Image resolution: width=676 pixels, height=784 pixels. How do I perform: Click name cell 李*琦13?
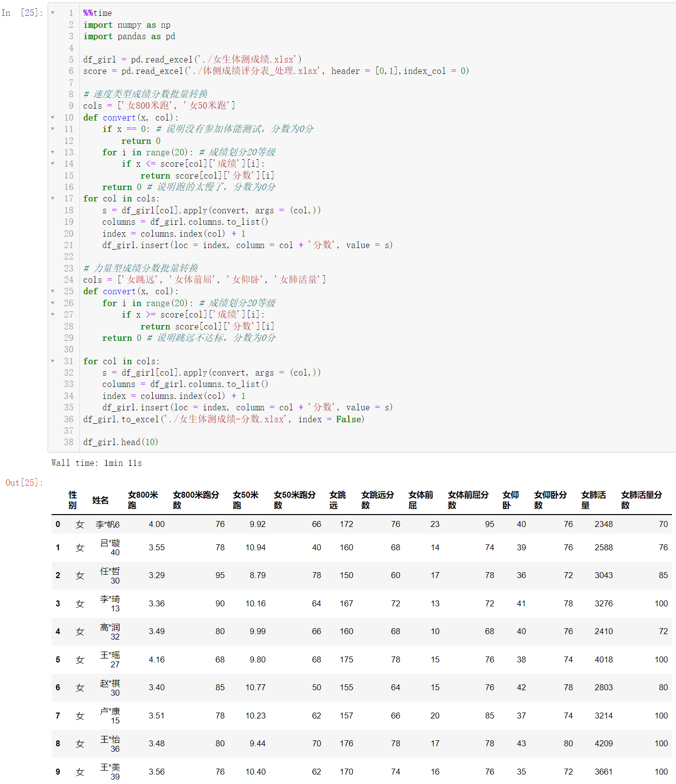click(x=110, y=604)
